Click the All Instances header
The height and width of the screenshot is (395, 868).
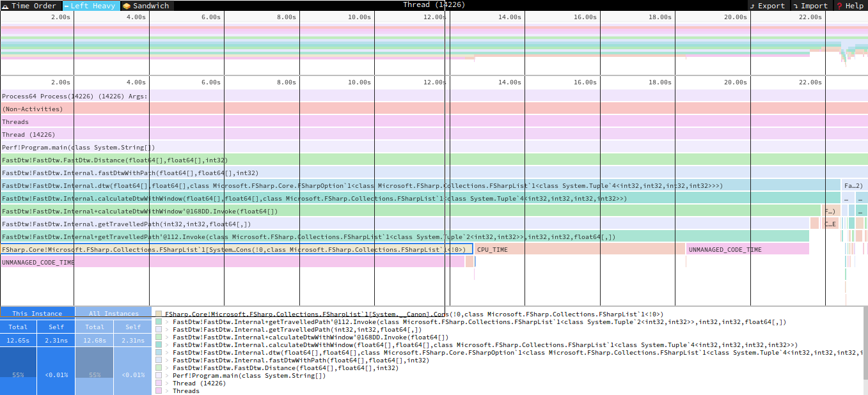tap(113, 313)
